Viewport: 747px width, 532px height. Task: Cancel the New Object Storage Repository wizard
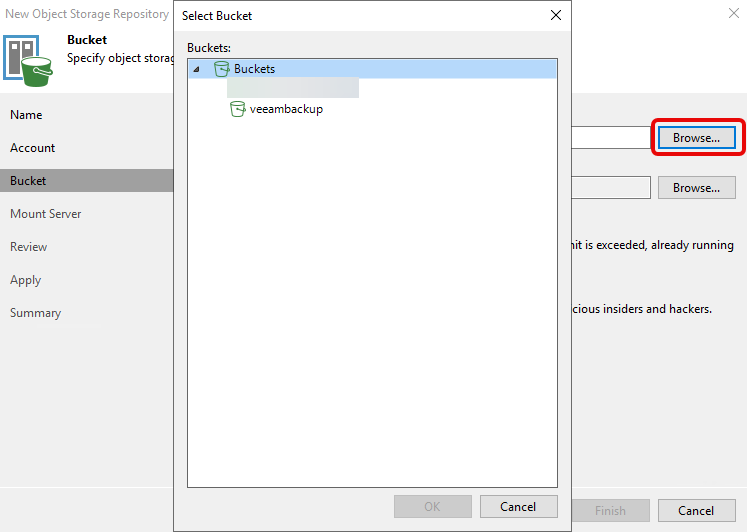tap(696, 510)
